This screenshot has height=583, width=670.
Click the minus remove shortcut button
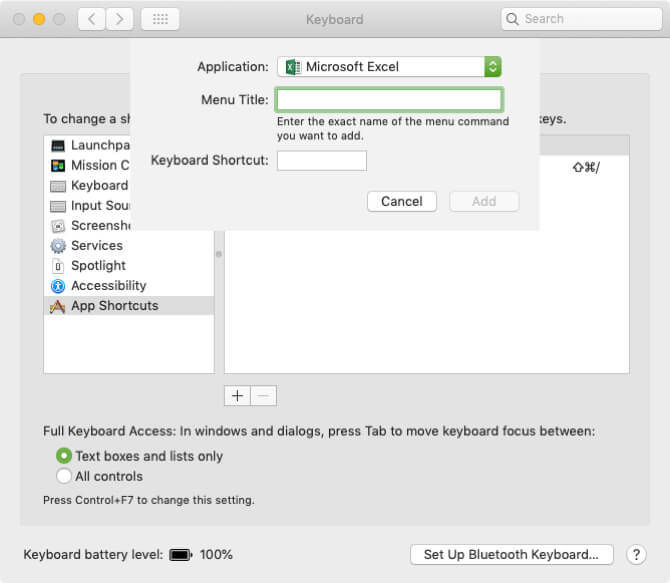[264, 396]
